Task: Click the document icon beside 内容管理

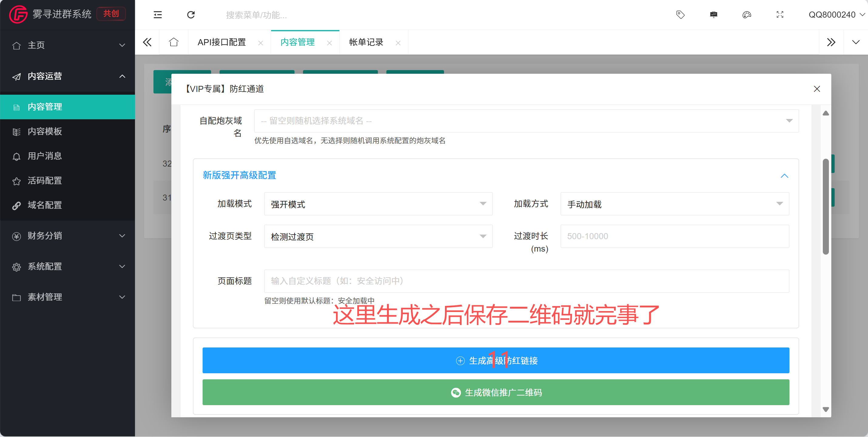Action: (16, 107)
